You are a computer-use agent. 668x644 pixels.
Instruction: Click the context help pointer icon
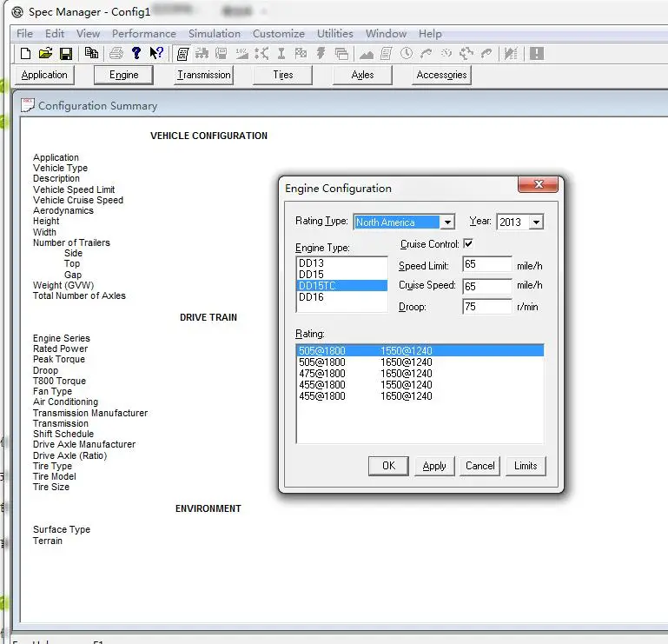click(x=156, y=53)
